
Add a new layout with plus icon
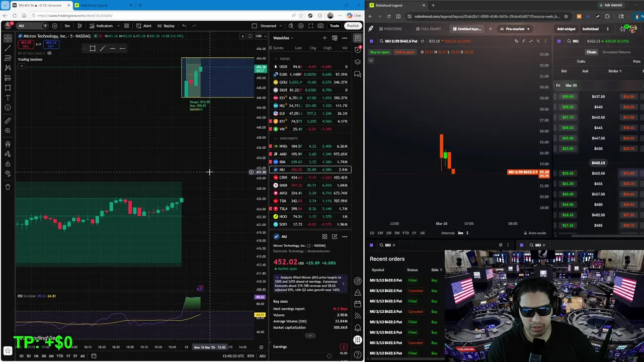[x=490, y=29]
